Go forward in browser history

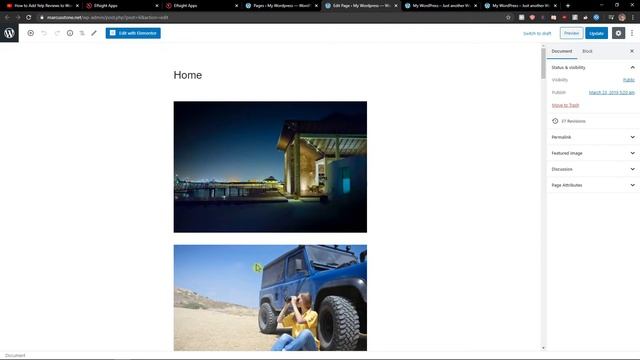point(18,18)
